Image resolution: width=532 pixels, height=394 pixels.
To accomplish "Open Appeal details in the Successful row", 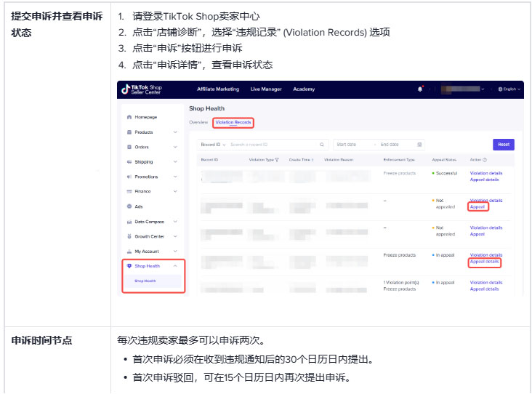I will (485, 180).
